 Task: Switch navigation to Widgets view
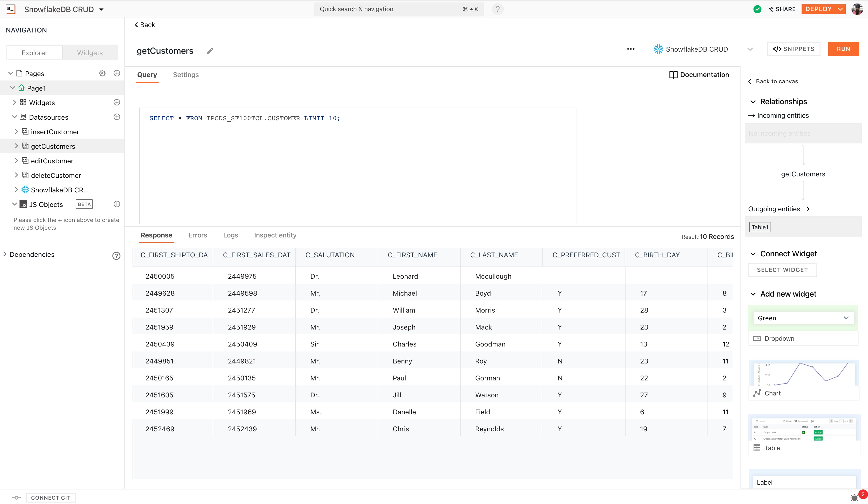pyautogui.click(x=89, y=53)
